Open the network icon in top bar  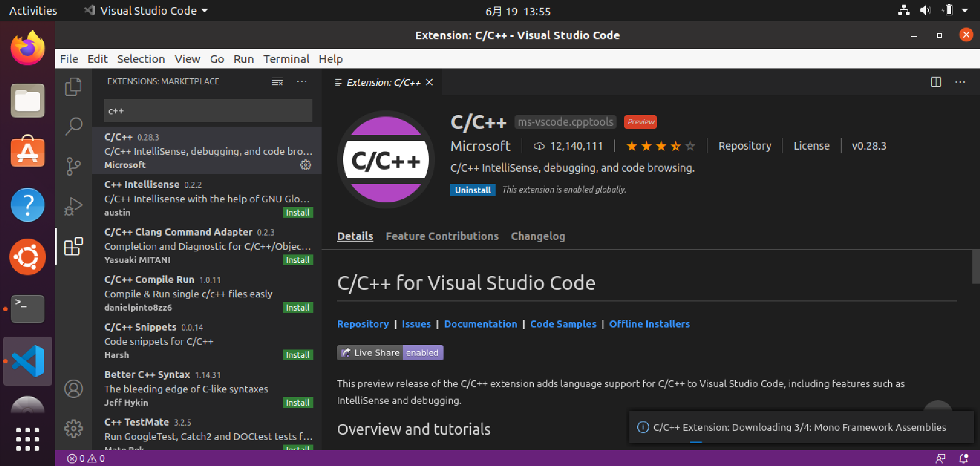903,10
